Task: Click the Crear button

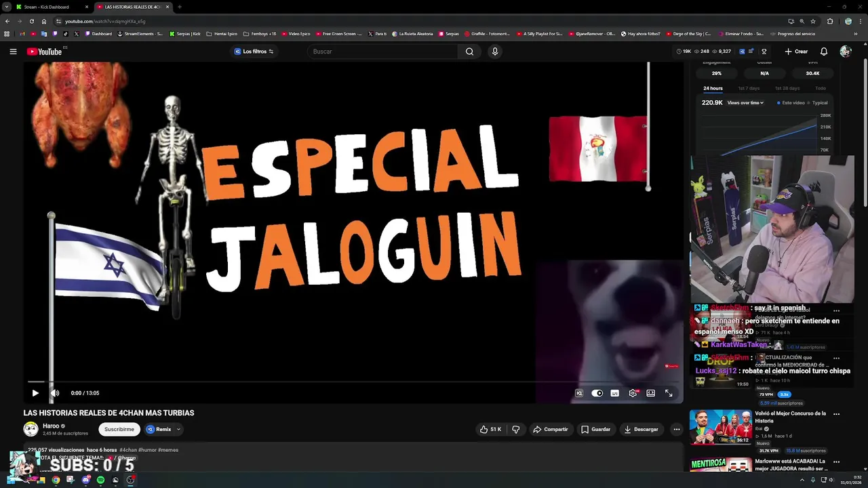Action: pyautogui.click(x=796, y=52)
